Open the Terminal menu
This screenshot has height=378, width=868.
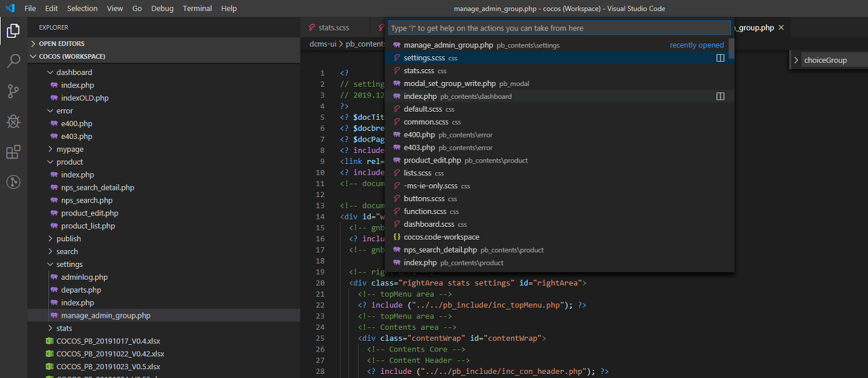[x=197, y=9]
